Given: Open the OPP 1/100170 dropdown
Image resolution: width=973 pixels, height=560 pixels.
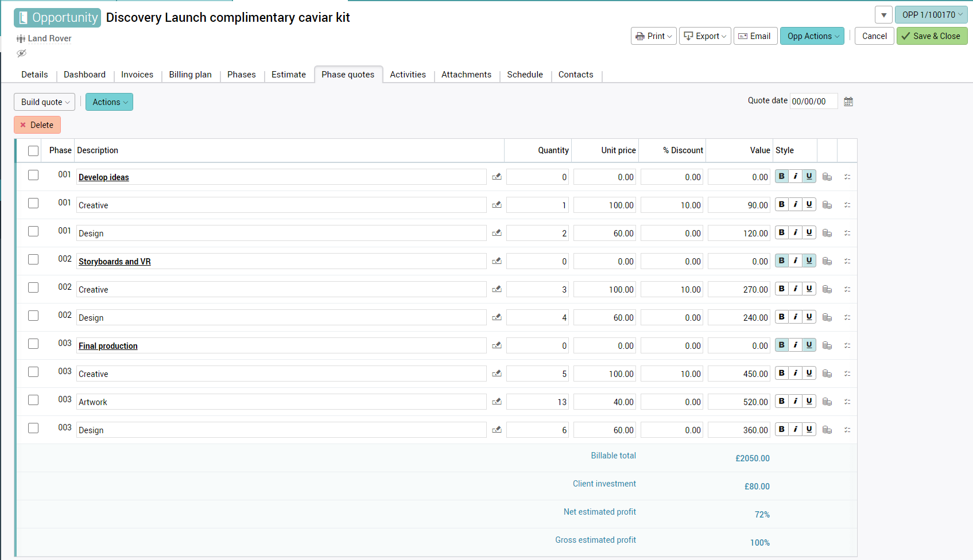Looking at the screenshot, I should pyautogui.click(x=931, y=15).
